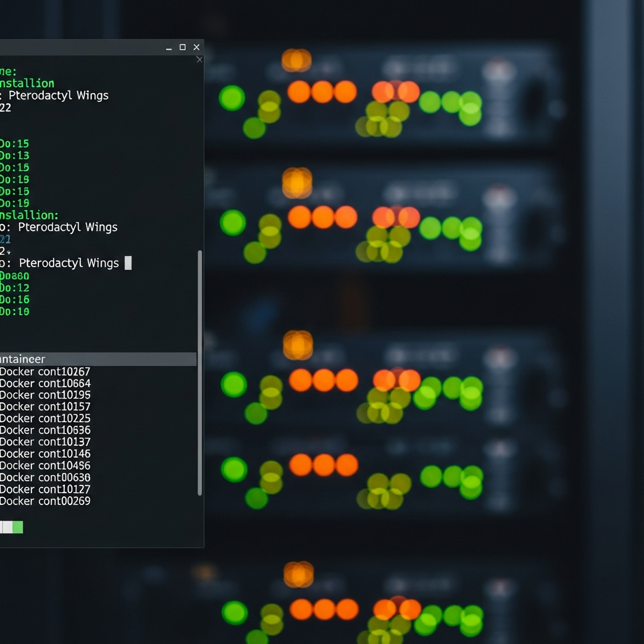
Task: Select the Docker cont10137 container entry
Action: pyautogui.click(x=44, y=442)
